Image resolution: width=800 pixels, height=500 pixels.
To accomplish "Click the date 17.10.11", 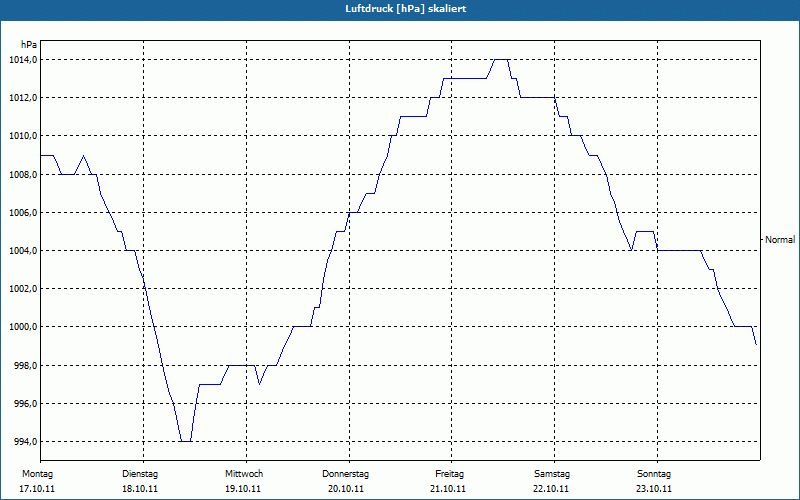I will (37, 489).
